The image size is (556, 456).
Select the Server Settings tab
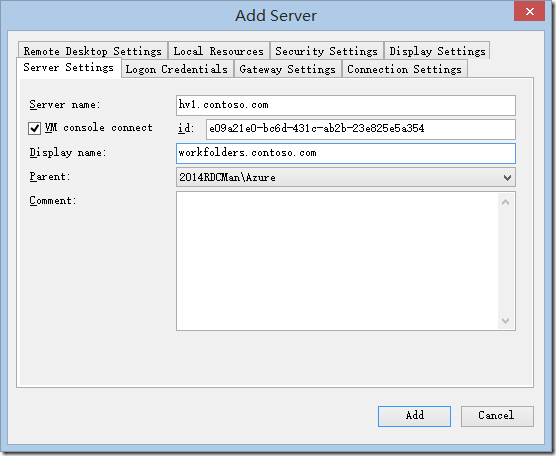[69, 67]
